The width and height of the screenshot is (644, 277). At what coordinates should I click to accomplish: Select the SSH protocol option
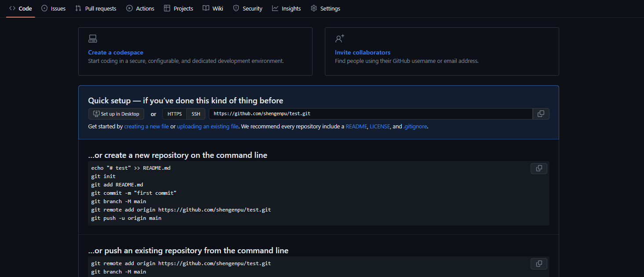pos(196,114)
